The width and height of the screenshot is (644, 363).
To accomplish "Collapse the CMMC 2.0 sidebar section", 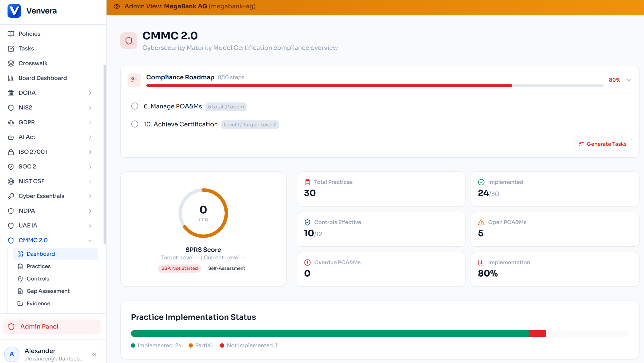I will point(90,240).
